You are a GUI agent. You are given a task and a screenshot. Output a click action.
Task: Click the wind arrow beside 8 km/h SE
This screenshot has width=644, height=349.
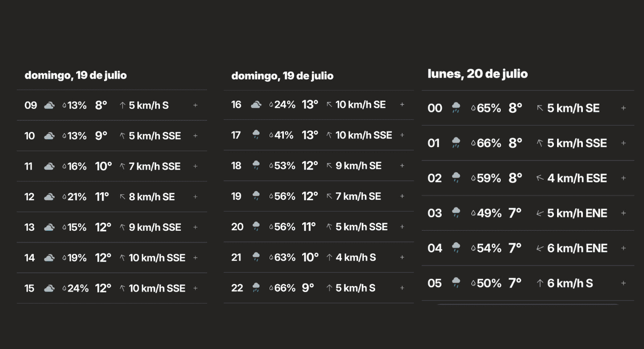[x=122, y=197]
